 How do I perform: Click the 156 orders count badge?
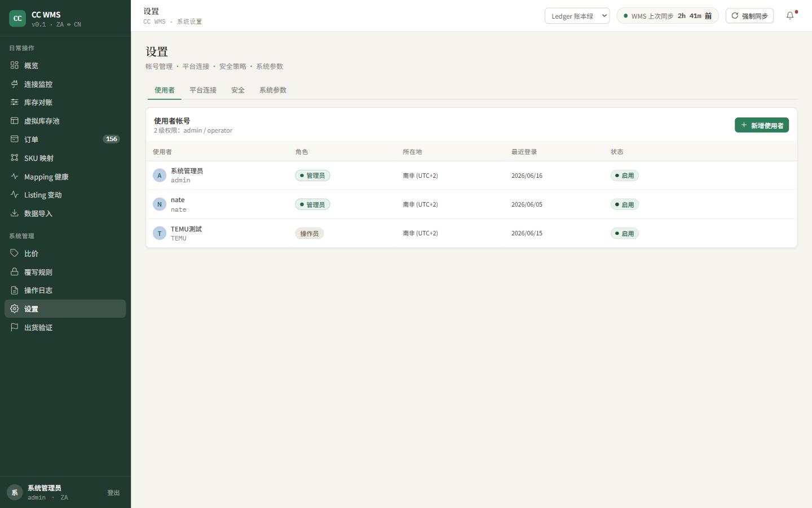pyautogui.click(x=112, y=139)
